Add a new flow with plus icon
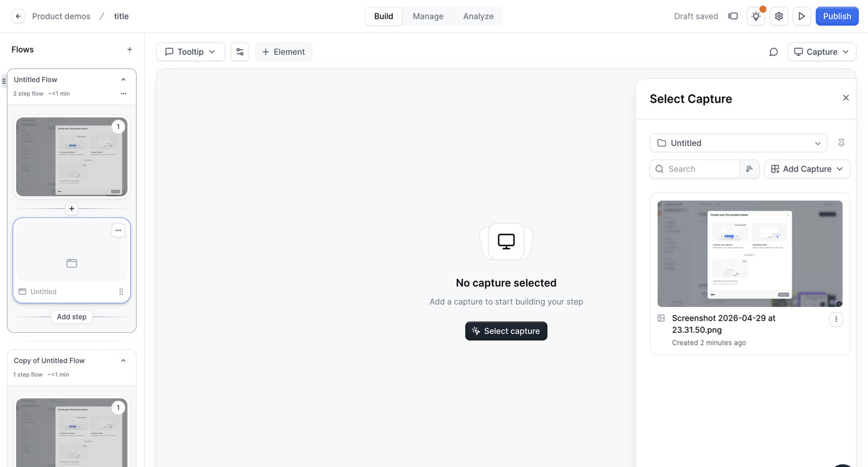The height and width of the screenshot is (467, 868). pyautogui.click(x=130, y=49)
